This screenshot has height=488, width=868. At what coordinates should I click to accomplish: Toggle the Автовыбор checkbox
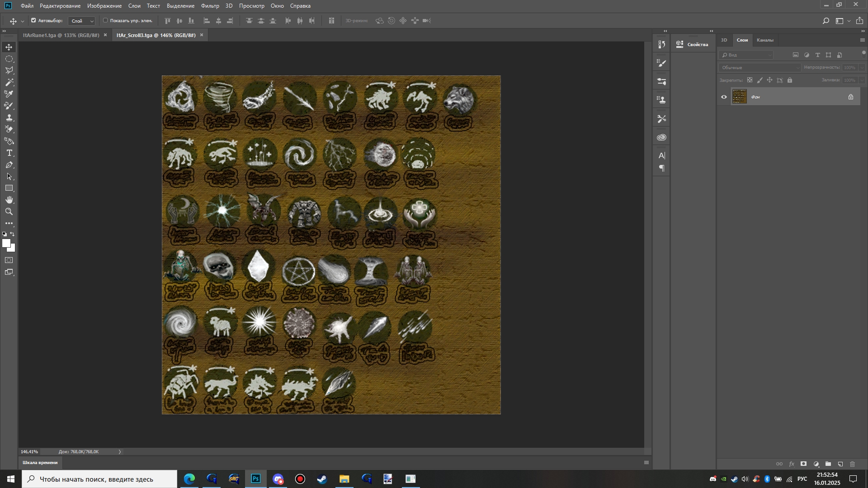coord(33,20)
